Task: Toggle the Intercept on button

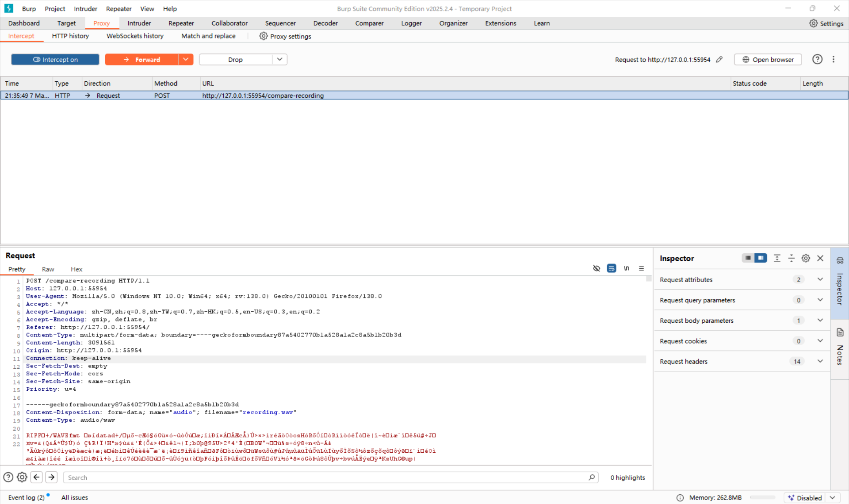Action: (55, 60)
